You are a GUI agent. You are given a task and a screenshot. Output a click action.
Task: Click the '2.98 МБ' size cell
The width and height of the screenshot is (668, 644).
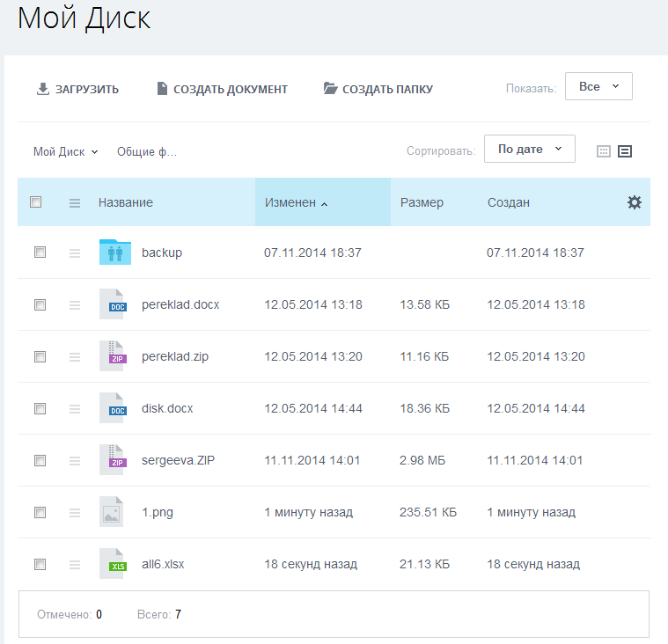point(422,460)
